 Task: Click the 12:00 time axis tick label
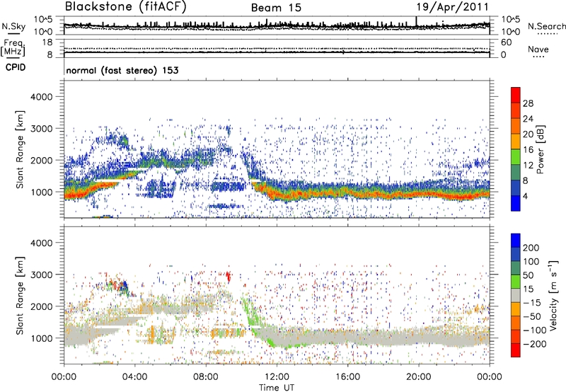277,377
